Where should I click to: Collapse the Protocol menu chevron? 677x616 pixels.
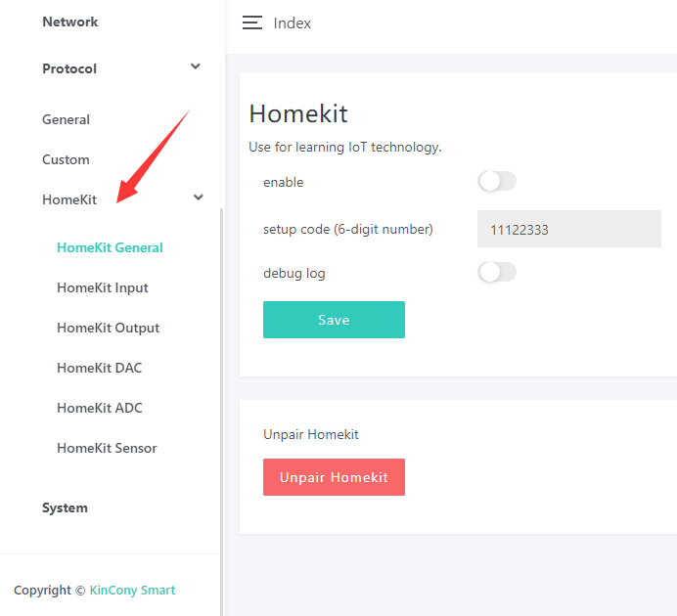(x=196, y=67)
